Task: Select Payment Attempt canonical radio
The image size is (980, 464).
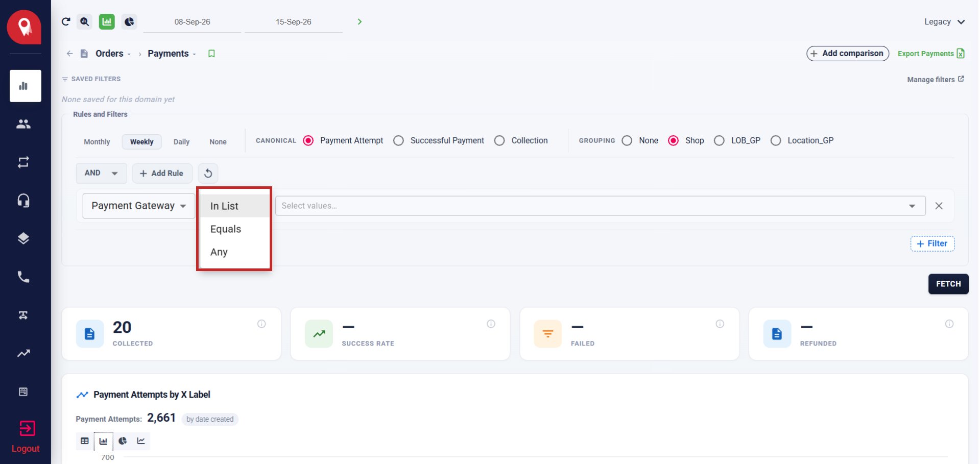Action: [x=308, y=140]
